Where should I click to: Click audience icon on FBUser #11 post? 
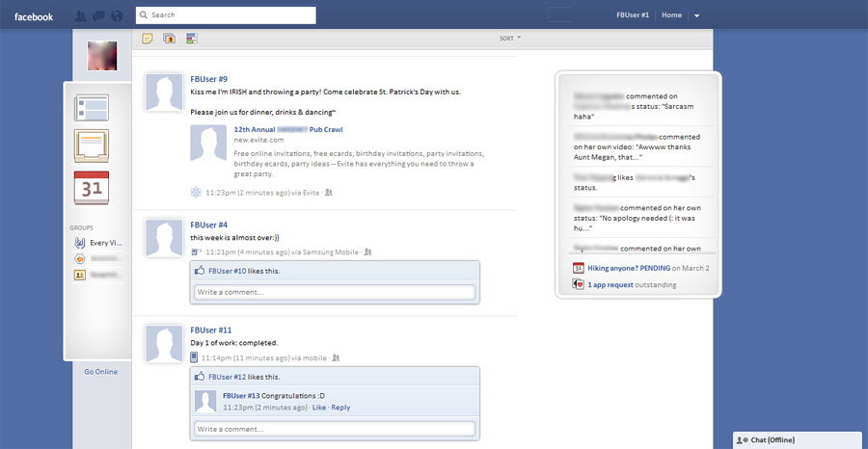point(336,358)
